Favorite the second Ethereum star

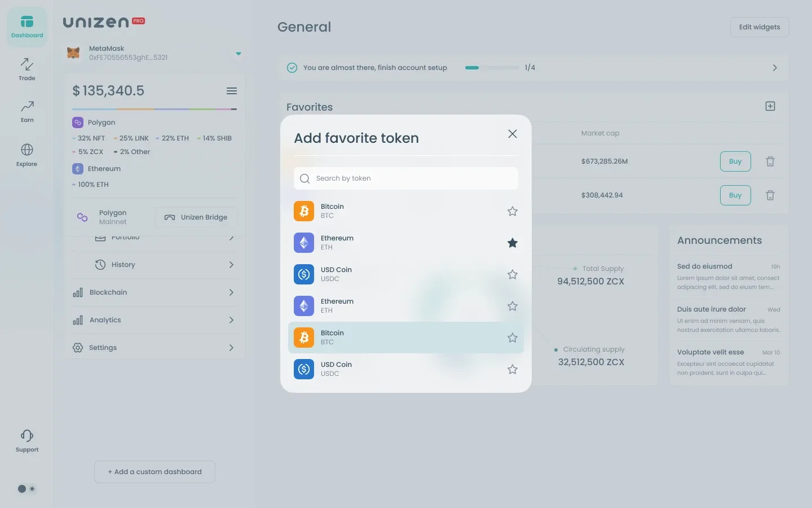click(513, 306)
